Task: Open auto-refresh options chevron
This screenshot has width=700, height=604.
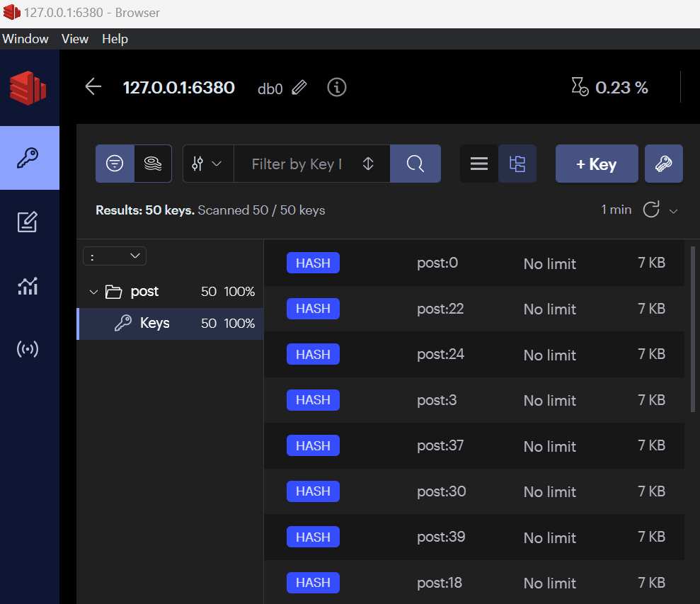Action: 674,210
